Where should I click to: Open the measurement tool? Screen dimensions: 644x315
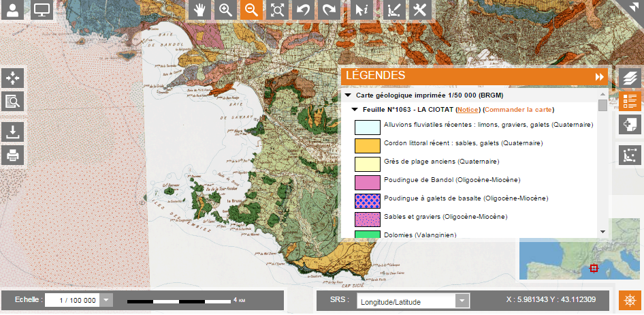pyautogui.click(x=393, y=10)
